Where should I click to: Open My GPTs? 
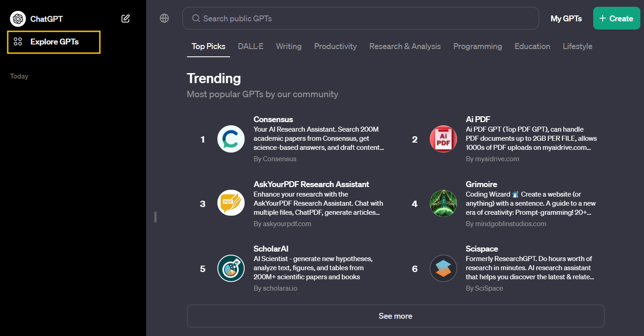click(x=566, y=19)
